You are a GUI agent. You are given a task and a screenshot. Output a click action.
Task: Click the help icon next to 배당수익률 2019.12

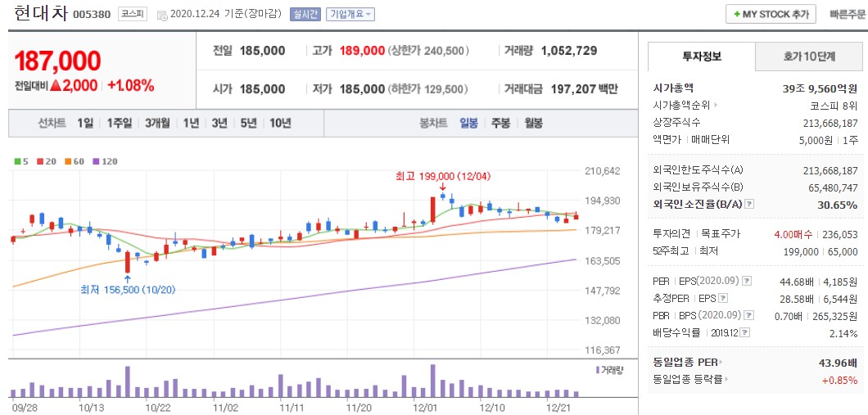746,333
